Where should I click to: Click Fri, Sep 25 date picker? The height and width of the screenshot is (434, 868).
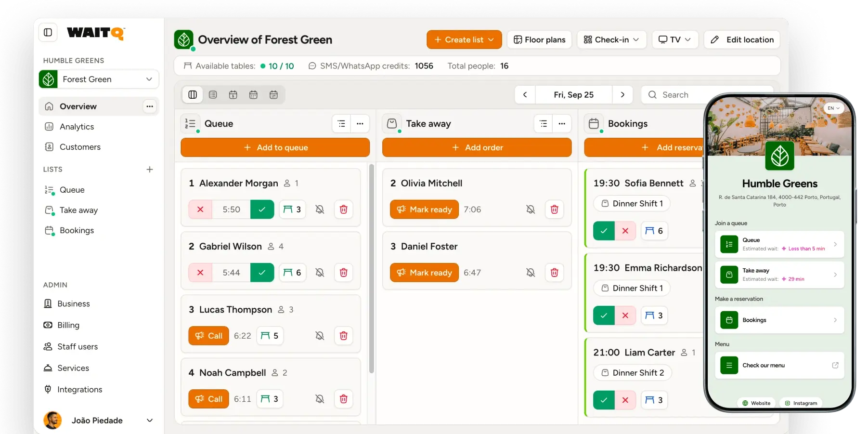pyautogui.click(x=574, y=95)
